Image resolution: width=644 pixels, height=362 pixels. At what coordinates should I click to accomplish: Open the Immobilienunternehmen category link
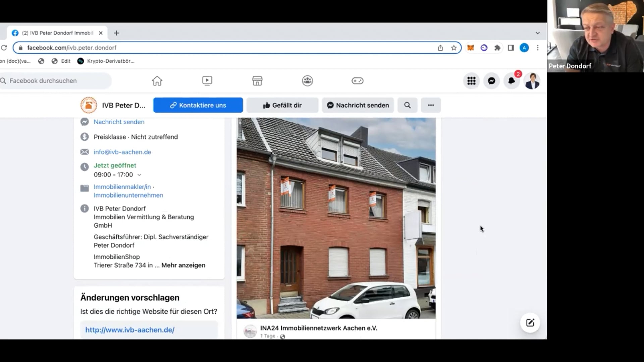tap(128, 195)
